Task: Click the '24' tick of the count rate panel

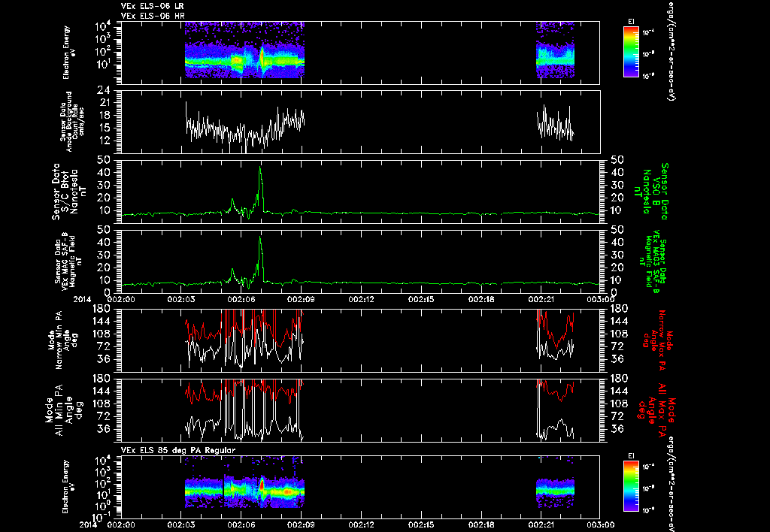Action: click(104, 90)
